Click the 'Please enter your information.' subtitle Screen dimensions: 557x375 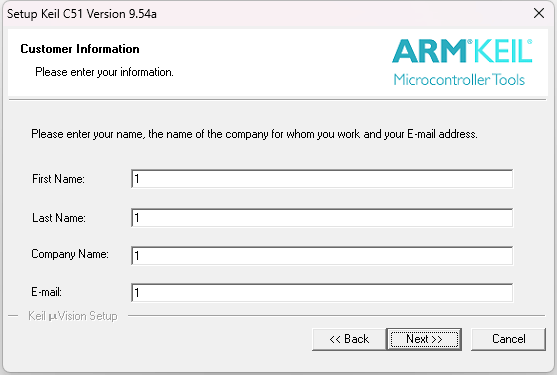[x=104, y=72]
